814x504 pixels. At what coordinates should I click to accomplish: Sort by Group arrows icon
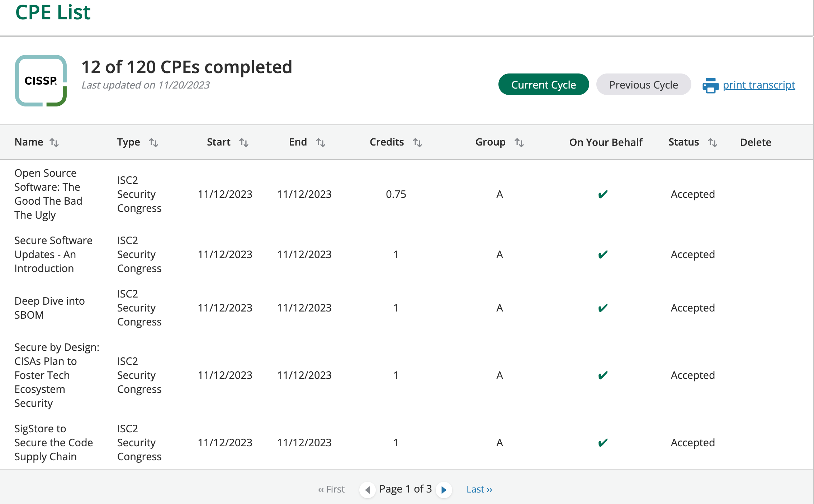(x=519, y=142)
